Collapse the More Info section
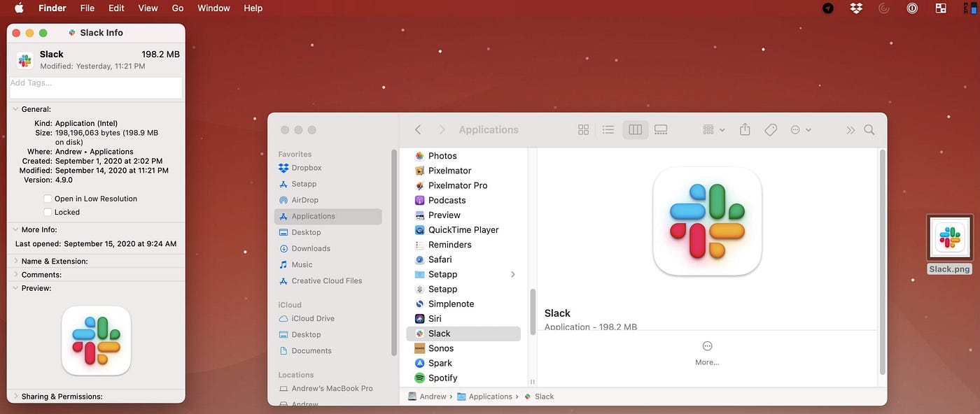Viewport: 980px width, 414px height. click(x=15, y=229)
